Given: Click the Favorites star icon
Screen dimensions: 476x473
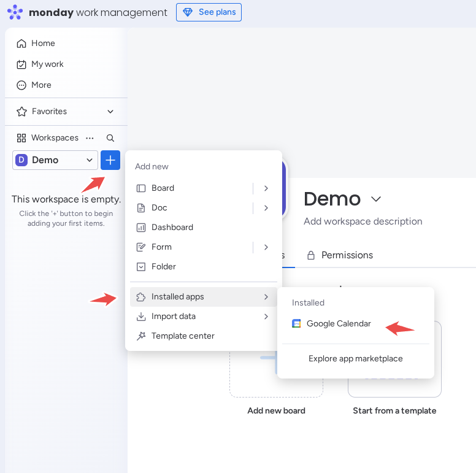Looking at the screenshot, I should tap(21, 112).
